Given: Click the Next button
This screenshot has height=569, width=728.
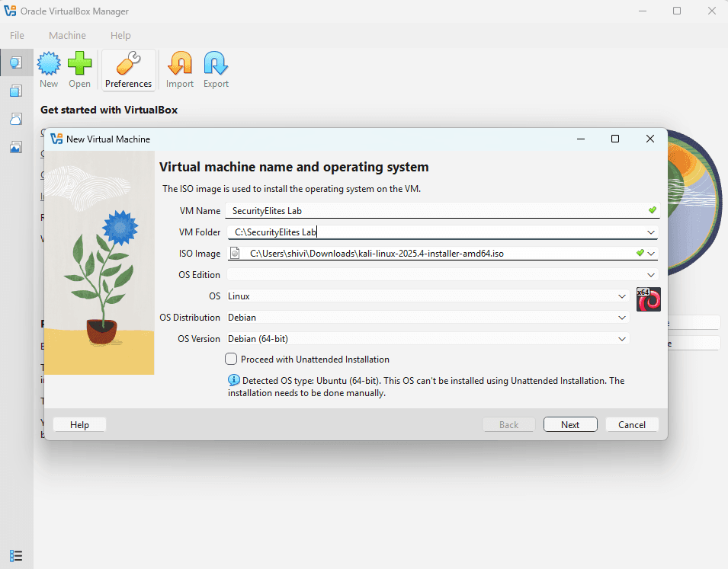Looking at the screenshot, I should (x=570, y=425).
